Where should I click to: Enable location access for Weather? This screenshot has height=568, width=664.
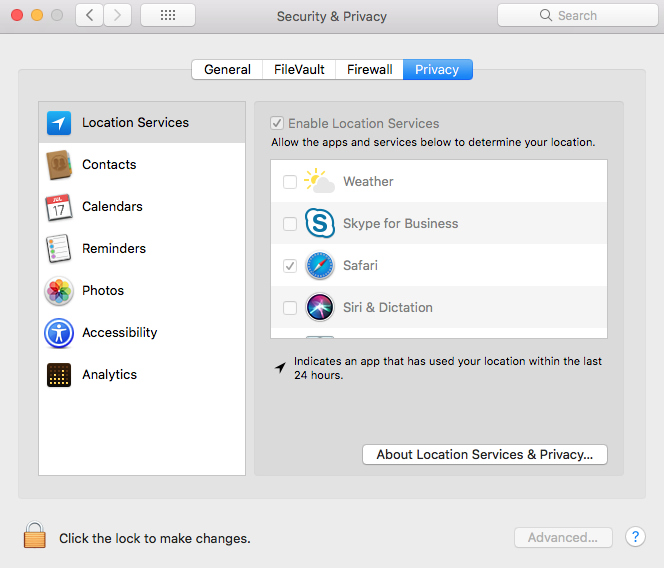coord(290,182)
